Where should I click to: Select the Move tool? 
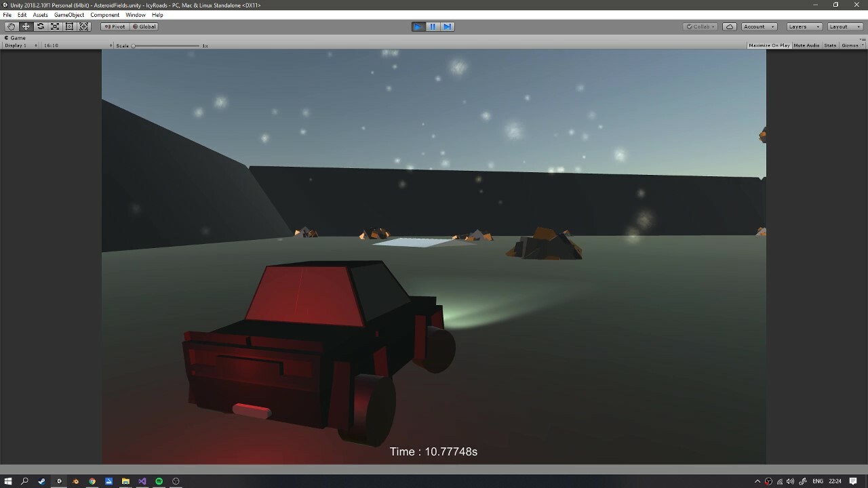click(26, 26)
